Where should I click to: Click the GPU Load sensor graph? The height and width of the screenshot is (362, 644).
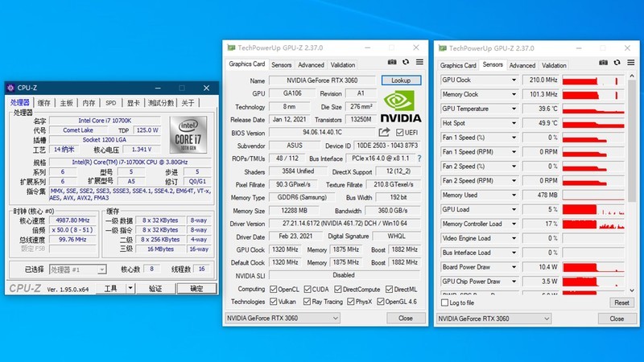click(593, 209)
